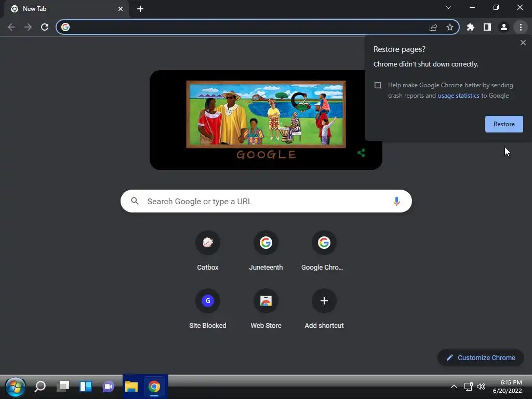Open the Catbox shortcut

pos(208,251)
